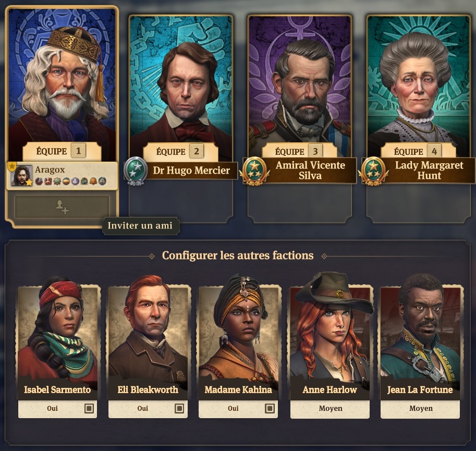Select the Équipe 4 team label
Screen dimensions: 476x451
[x=409, y=151]
